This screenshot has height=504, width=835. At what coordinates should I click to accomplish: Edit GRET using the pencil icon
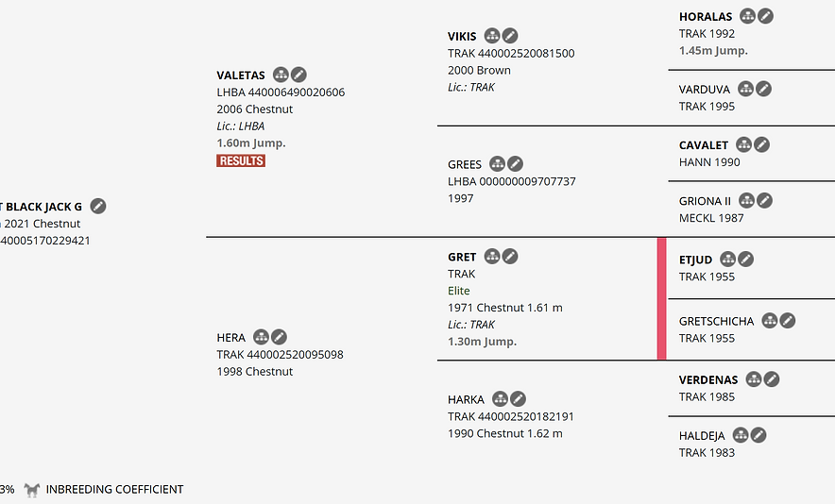point(510,257)
